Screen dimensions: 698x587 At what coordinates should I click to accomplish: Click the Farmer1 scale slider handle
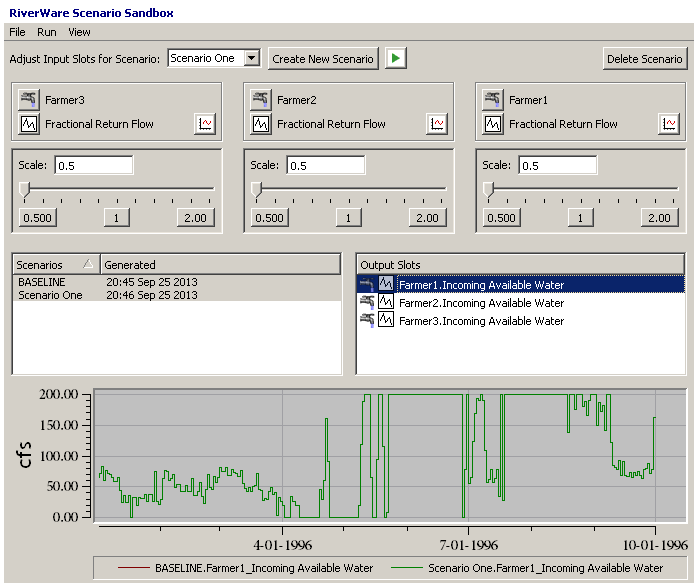coord(488,190)
